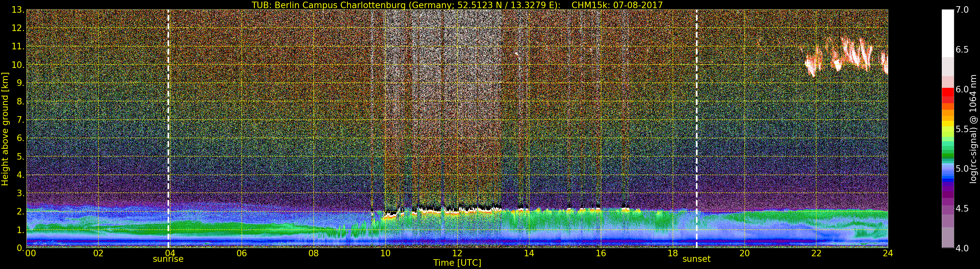Click the '02' tick on the time axis
This screenshot has height=269, width=980.
pos(98,253)
